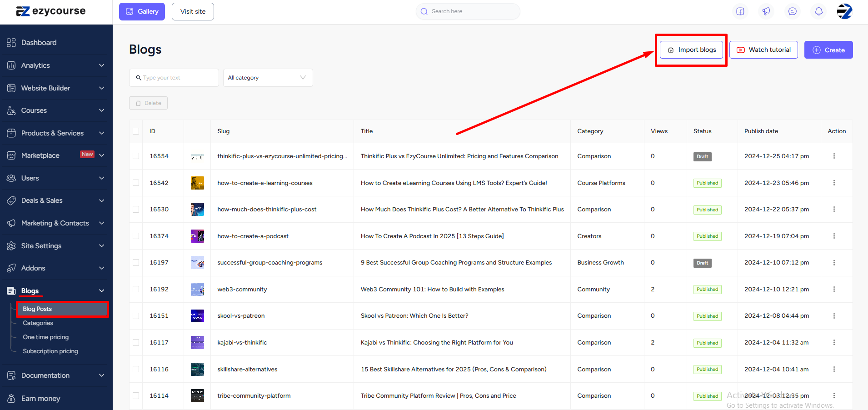Select checkbox for blog 16192
Screen dimensions: 868x410
pos(136,289)
